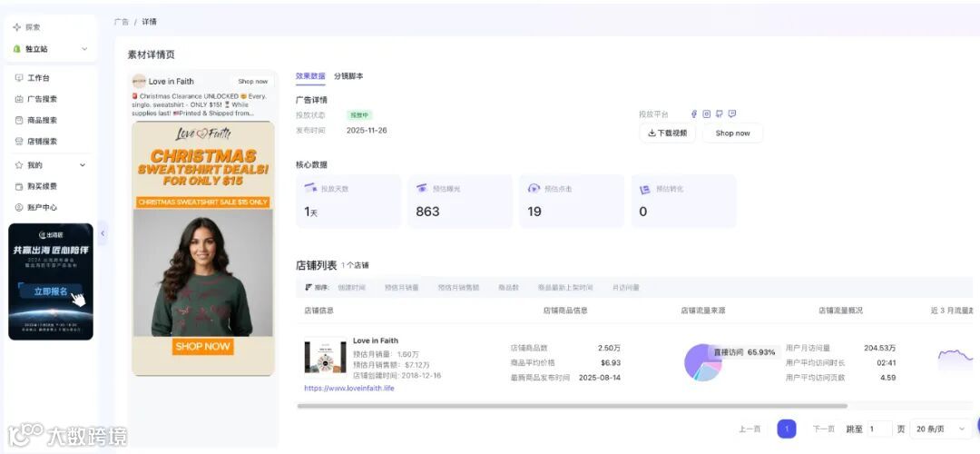Click the 排序 sort icon

coord(309,288)
